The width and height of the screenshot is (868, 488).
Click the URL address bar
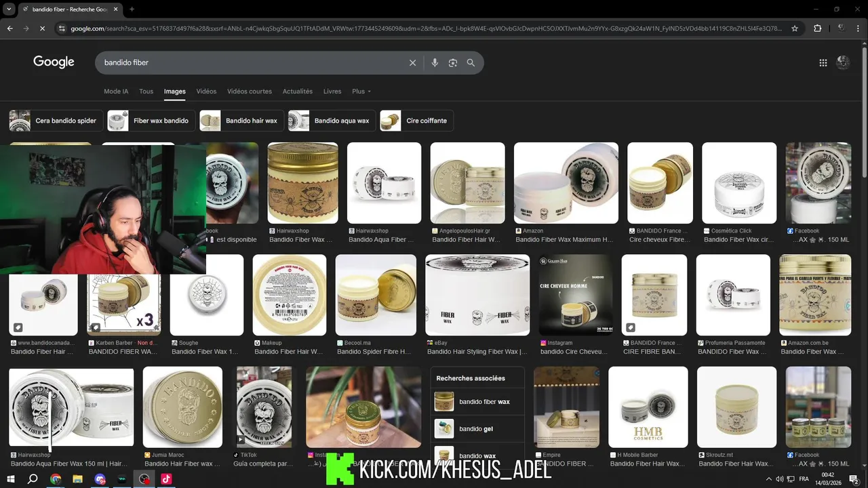tap(426, 28)
